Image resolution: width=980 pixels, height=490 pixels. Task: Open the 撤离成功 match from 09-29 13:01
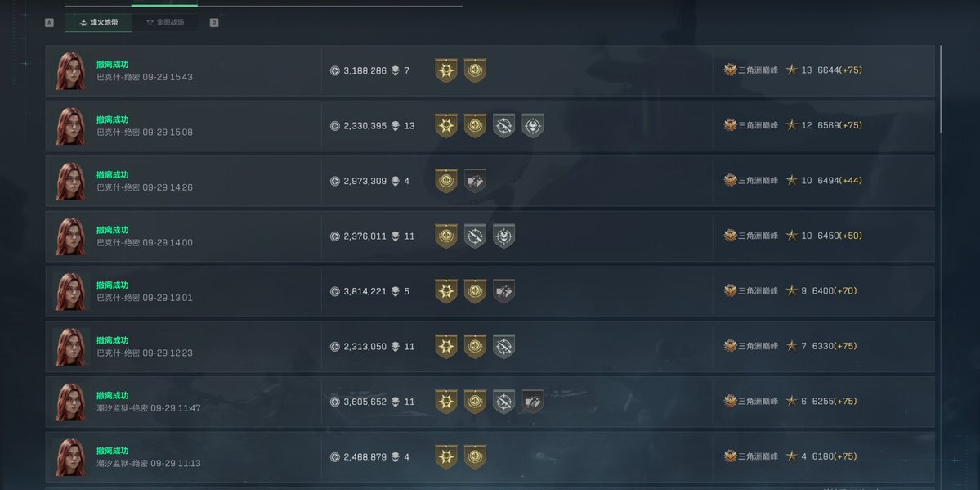click(x=112, y=285)
